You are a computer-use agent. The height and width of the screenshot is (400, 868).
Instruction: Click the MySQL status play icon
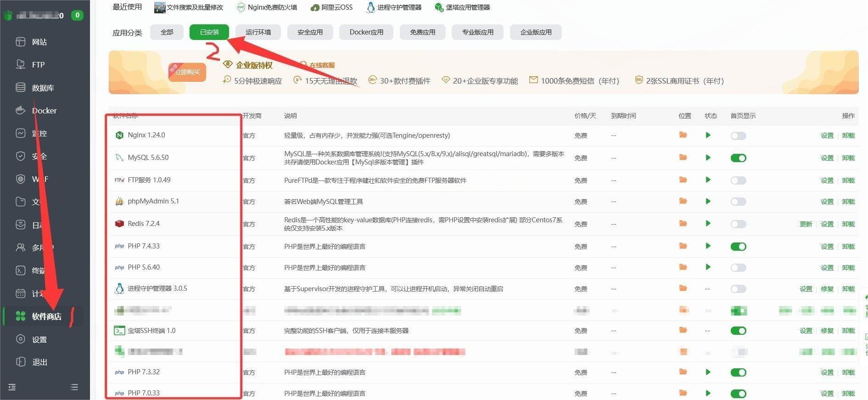(x=708, y=158)
